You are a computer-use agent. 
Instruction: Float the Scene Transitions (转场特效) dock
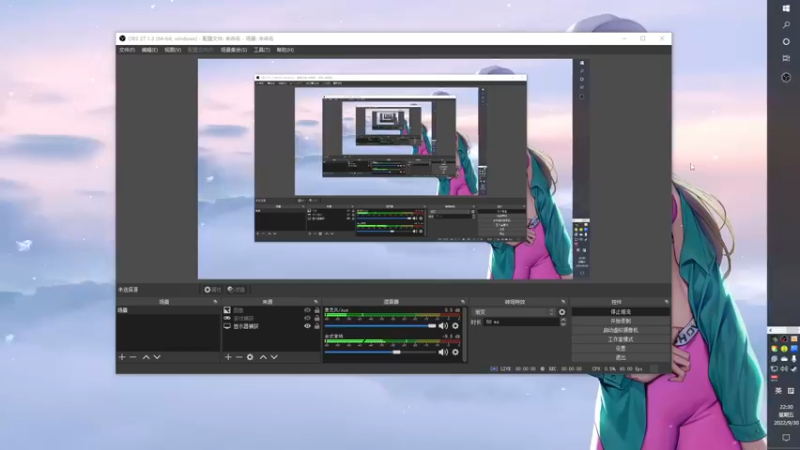563,302
